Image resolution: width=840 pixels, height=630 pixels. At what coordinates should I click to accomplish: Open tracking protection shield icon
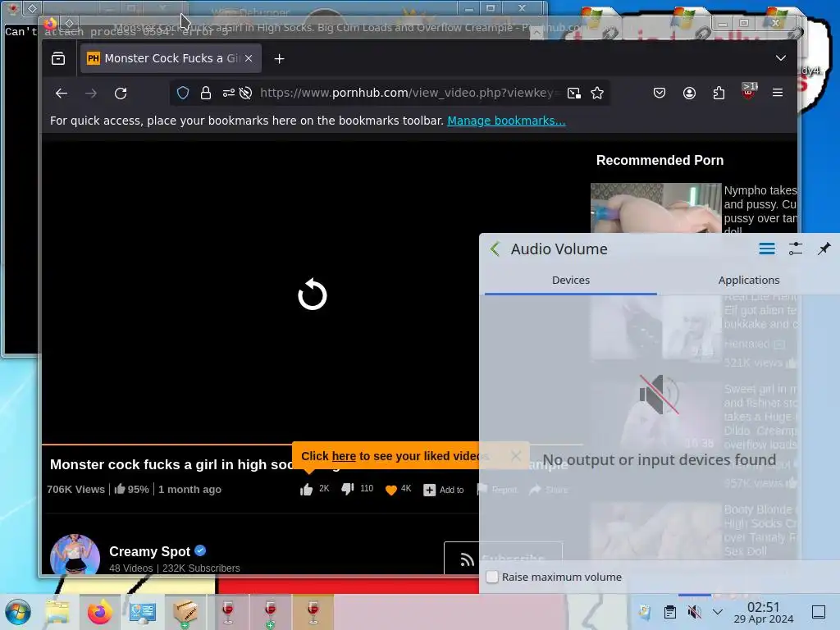coord(183,94)
